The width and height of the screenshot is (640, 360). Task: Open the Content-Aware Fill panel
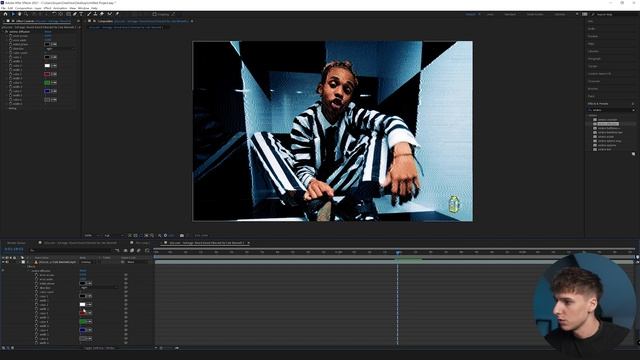click(599, 74)
